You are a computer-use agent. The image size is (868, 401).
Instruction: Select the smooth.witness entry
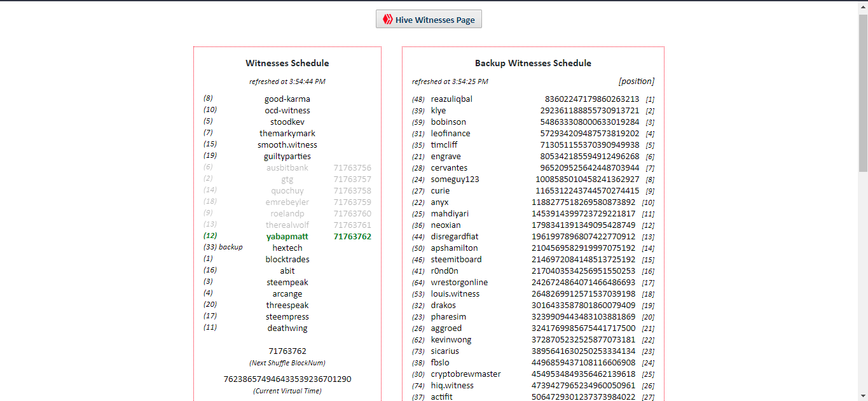[x=287, y=144]
